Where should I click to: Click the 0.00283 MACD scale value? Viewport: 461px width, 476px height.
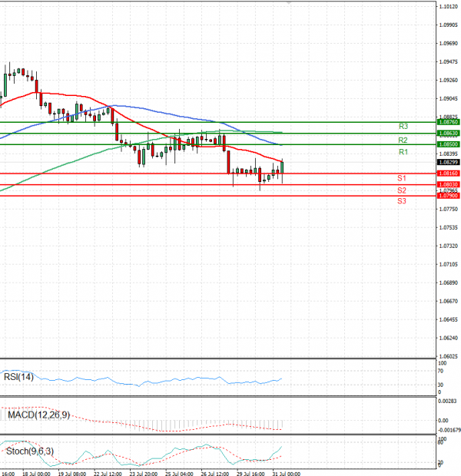[447, 401]
